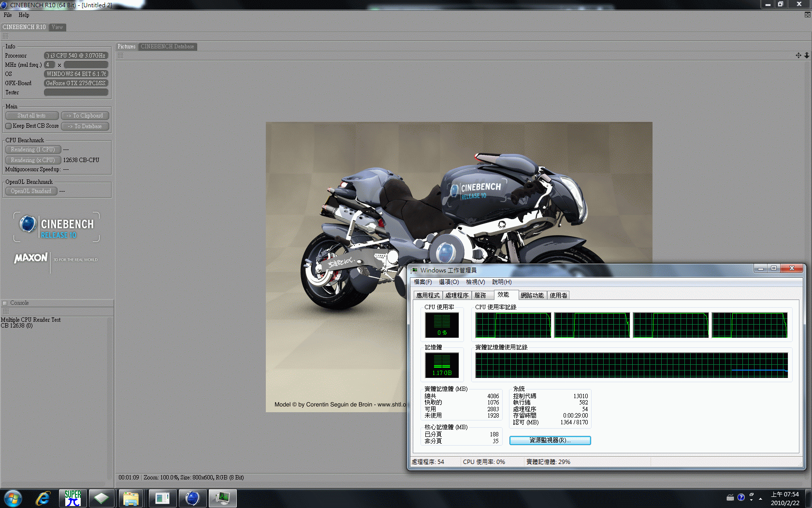Screen dimensions: 812x508
Task: Click the To Database button
Action: tap(85, 126)
